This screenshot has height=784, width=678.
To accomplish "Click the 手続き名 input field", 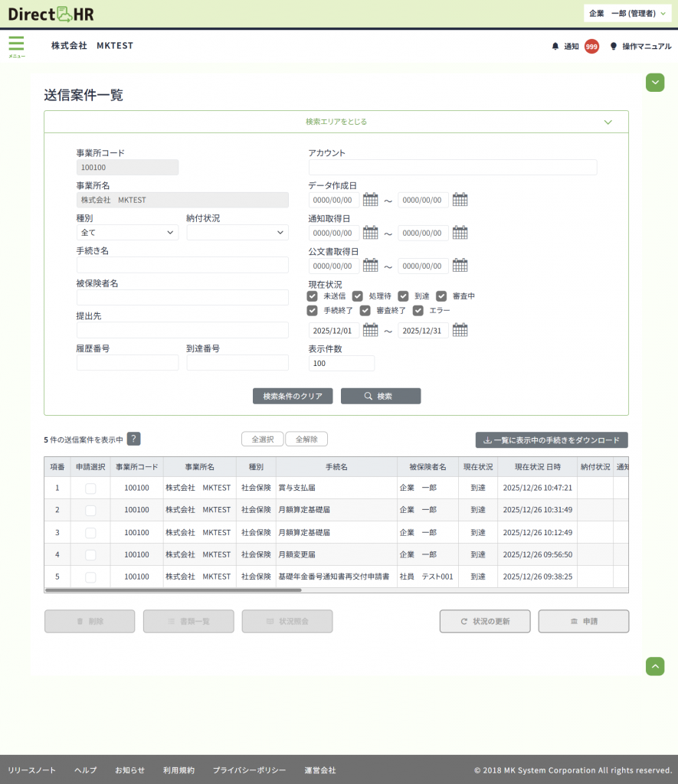I will (x=182, y=265).
